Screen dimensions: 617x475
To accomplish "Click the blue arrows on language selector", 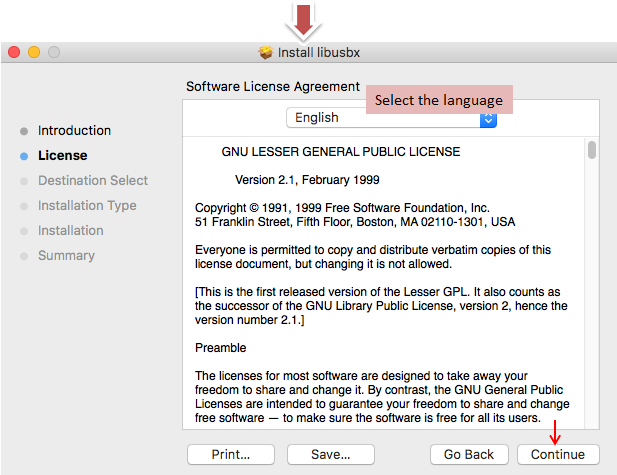I will (488, 119).
